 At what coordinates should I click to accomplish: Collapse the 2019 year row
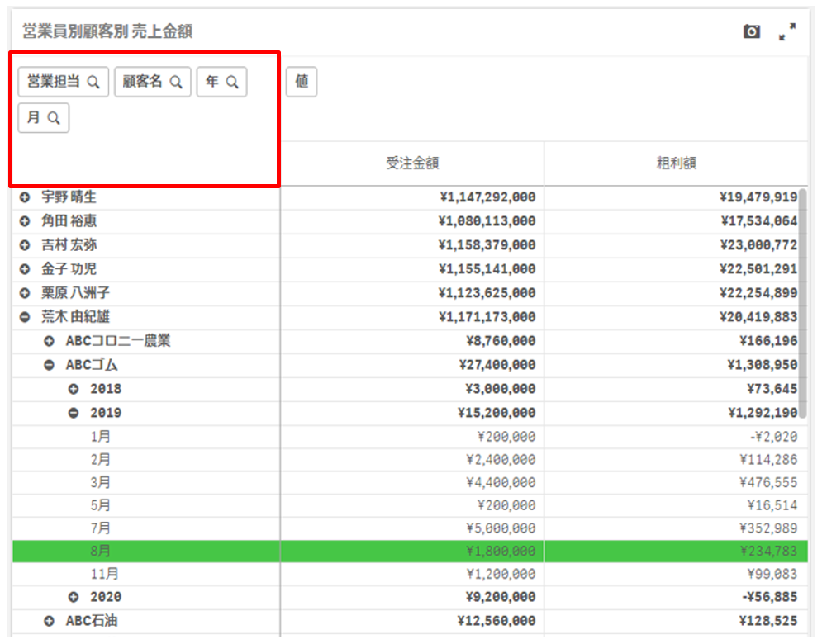coord(74,413)
